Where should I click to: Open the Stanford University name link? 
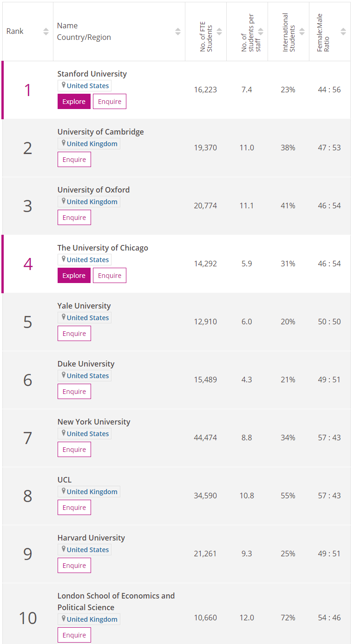pos(92,74)
